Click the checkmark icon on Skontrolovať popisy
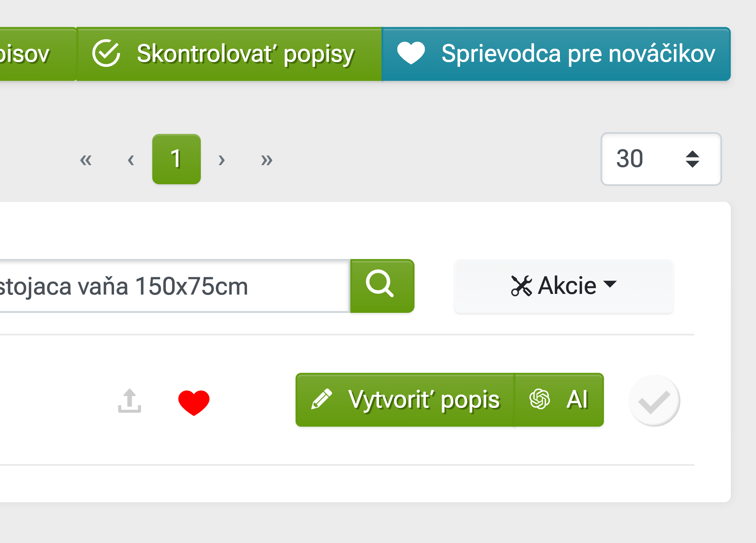Viewport: 756px width, 543px height. coord(107,54)
